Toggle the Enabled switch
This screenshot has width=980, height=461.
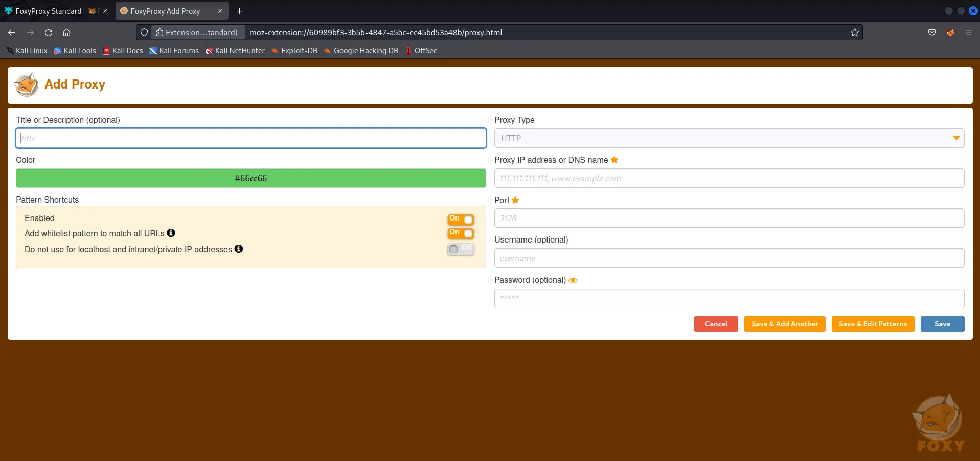click(x=461, y=219)
